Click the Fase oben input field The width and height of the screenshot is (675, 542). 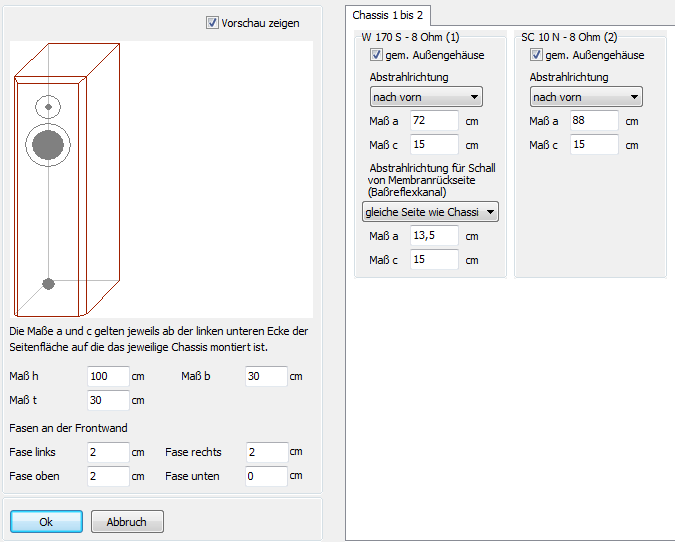108,476
